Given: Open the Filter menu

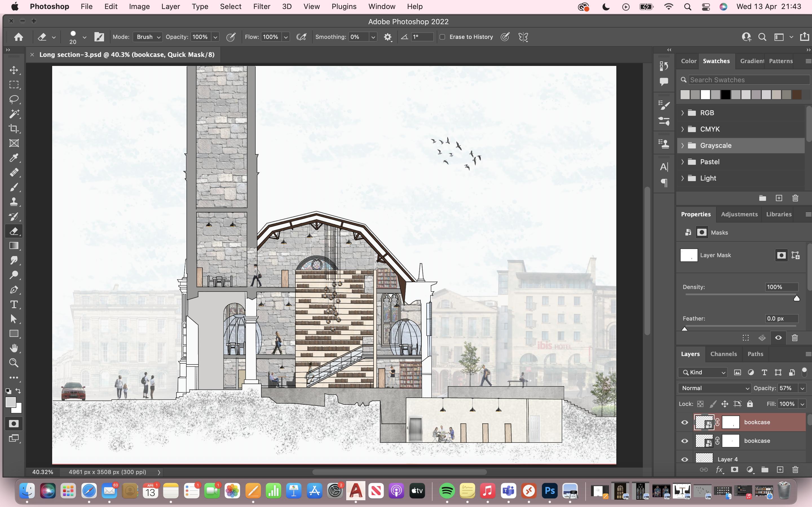Looking at the screenshot, I should 261,6.
